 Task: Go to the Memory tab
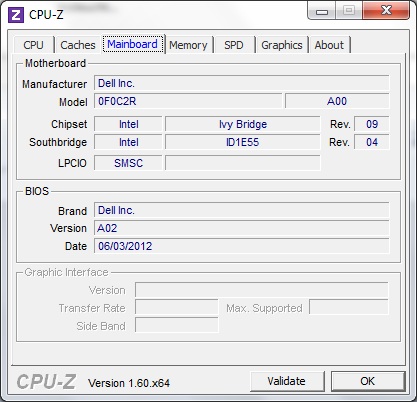(188, 45)
